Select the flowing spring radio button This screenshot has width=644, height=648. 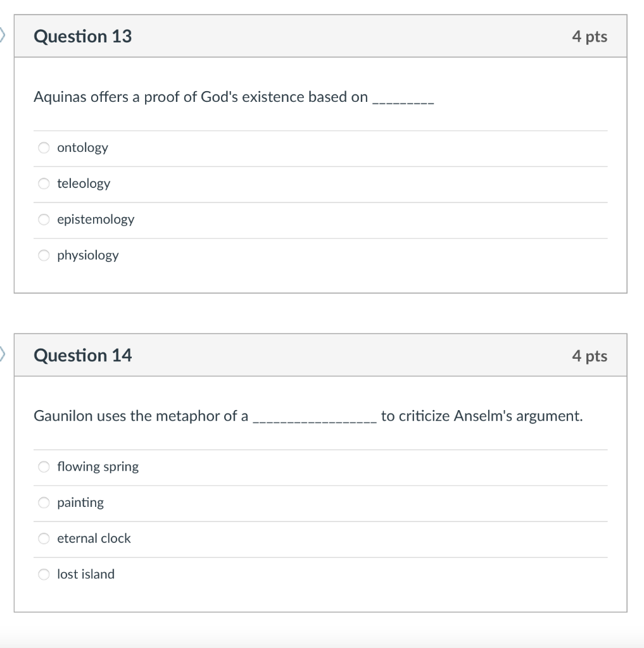pyautogui.click(x=43, y=466)
